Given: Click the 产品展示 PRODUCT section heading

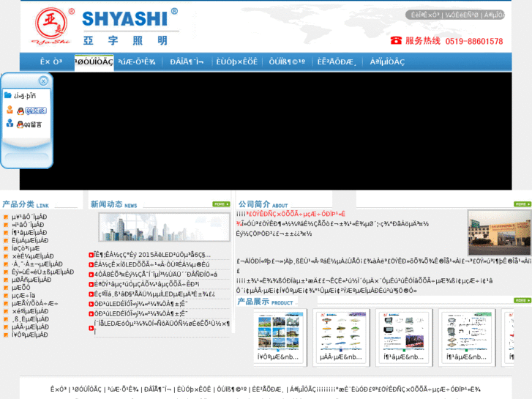Looking at the screenshot, I should pyautogui.click(x=265, y=302).
